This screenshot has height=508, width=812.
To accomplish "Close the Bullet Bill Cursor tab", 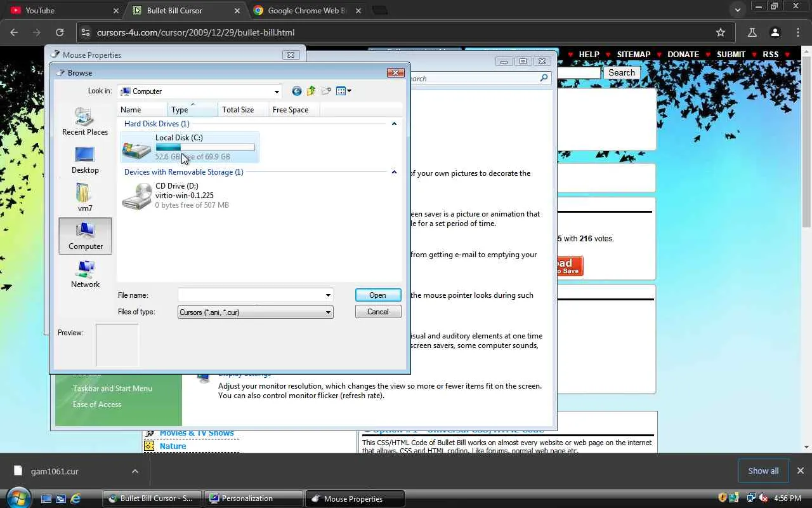I will (x=237, y=11).
